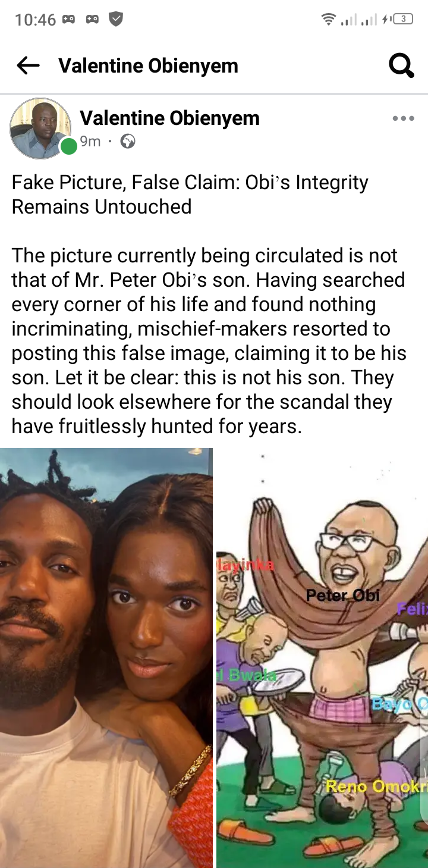Image resolution: width=428 pixels, height=868 pixels.
Task: Tap the 9m post timestamp
Action: [x=90, y=142]
